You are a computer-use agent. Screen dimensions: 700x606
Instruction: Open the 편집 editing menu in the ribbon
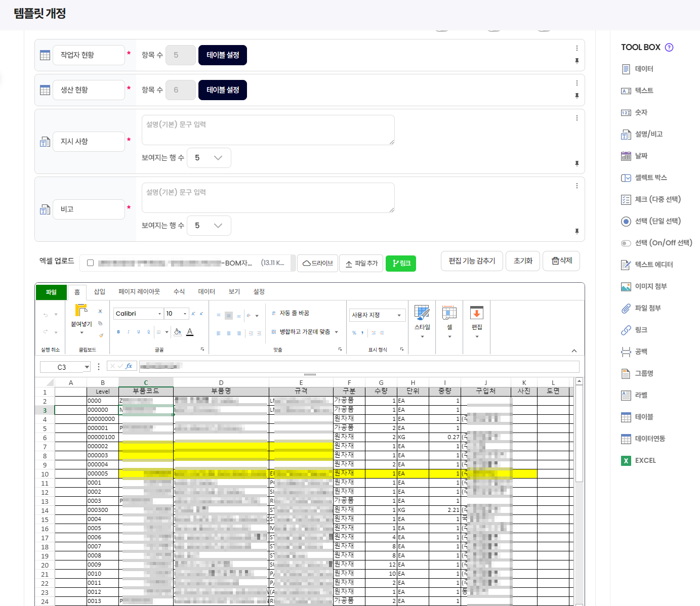[x=477, y=322]
